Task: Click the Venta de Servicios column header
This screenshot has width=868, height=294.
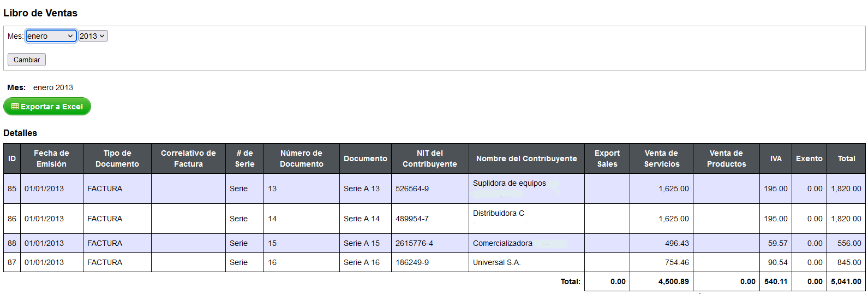Action: tap(662, 158)
